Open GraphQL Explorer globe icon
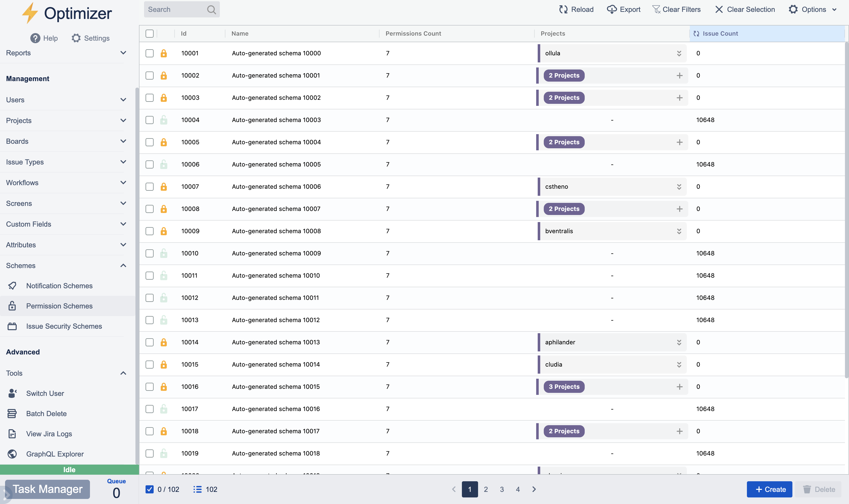This screenshot has width=849, height=504. coord(12,454)
